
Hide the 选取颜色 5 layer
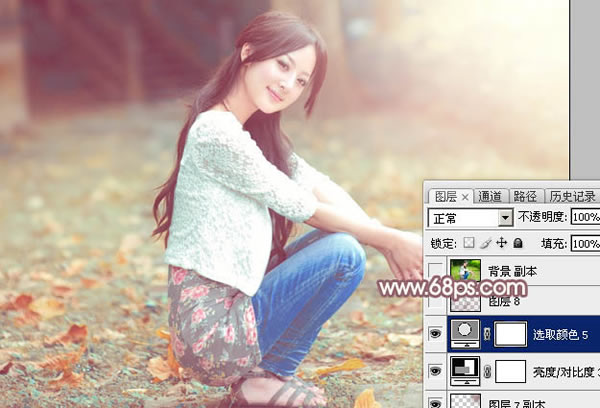[x=435, y=334]
